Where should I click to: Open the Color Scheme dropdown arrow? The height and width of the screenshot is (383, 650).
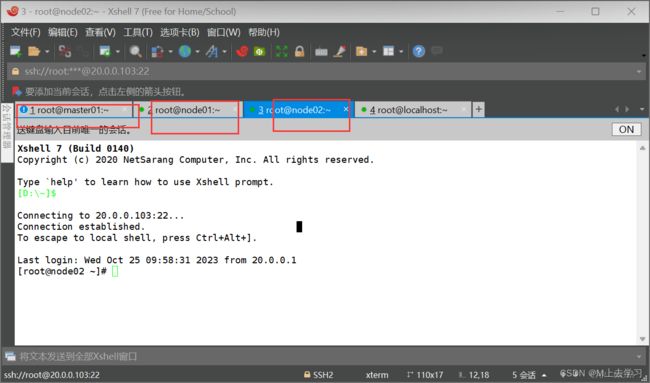coord(170,51)
